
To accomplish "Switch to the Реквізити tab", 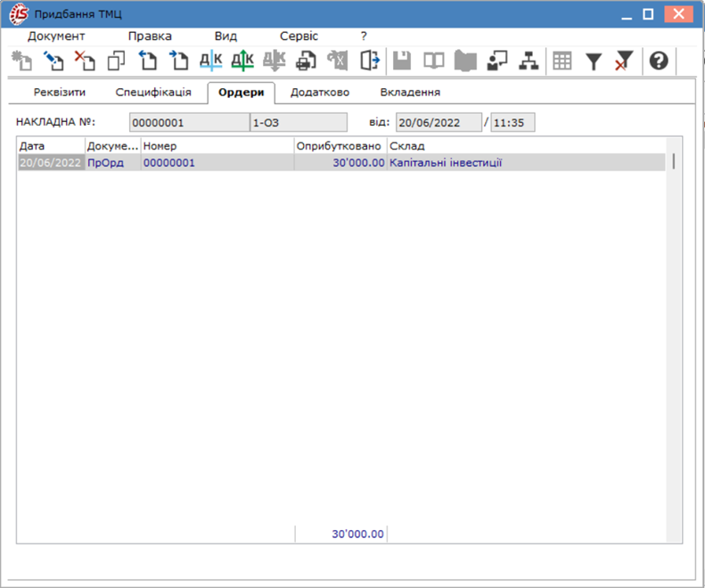I will [60, 92].
